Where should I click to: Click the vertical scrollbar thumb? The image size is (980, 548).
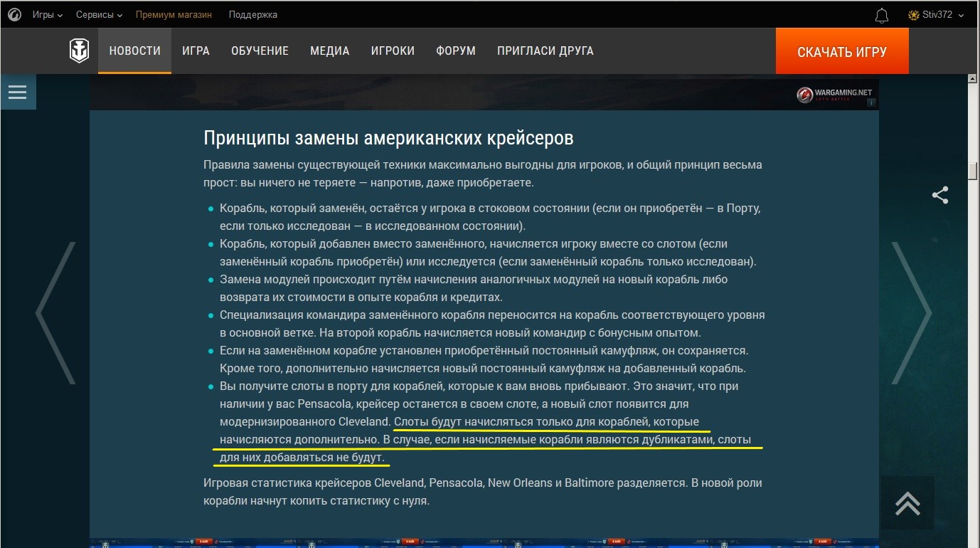973,172
